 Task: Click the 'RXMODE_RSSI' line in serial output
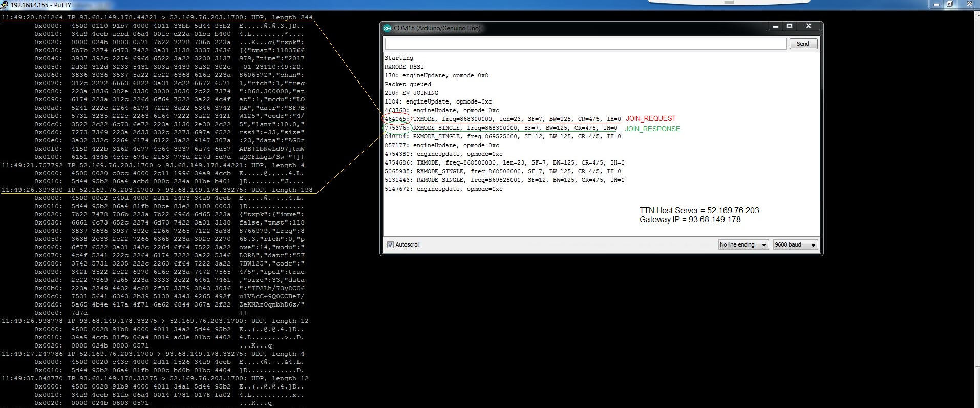404,67
